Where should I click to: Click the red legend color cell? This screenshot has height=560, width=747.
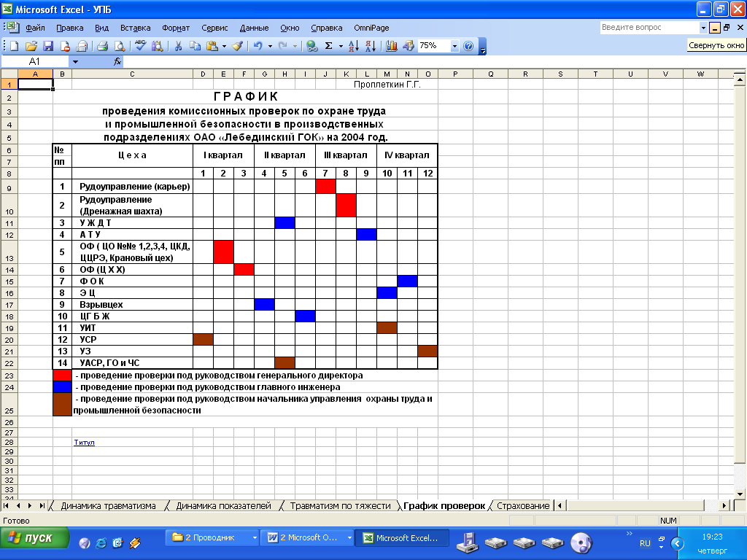[x=62, y=376]
